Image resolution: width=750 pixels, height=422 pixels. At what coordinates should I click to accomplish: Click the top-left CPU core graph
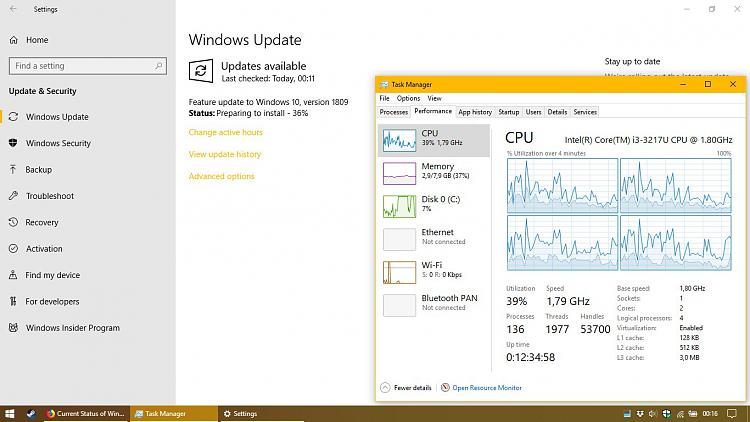pos(562,186)
